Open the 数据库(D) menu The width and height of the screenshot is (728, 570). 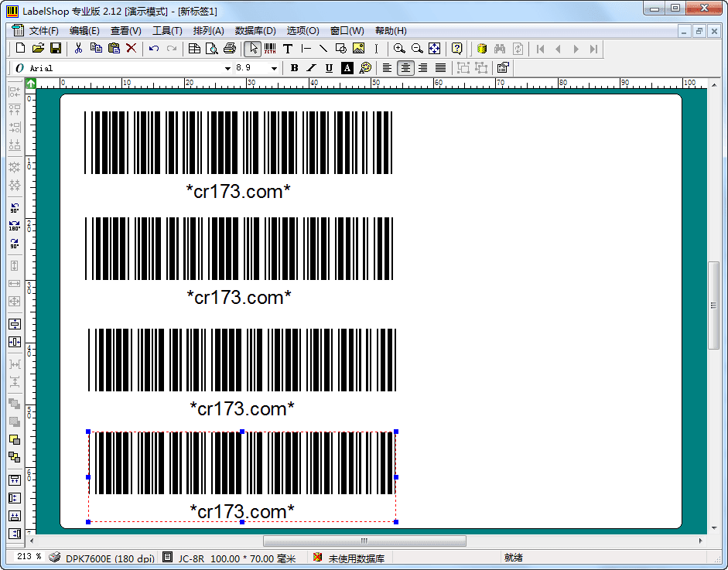click(255, 31)
